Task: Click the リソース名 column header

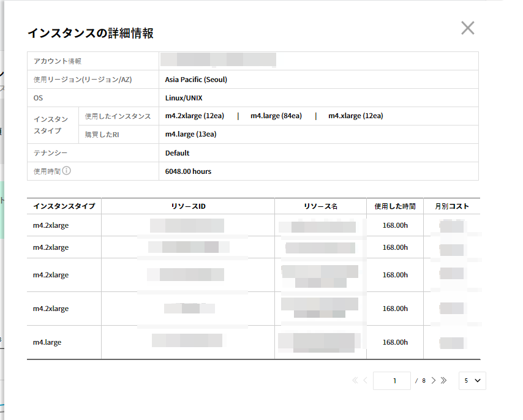Action: (320, 206)
